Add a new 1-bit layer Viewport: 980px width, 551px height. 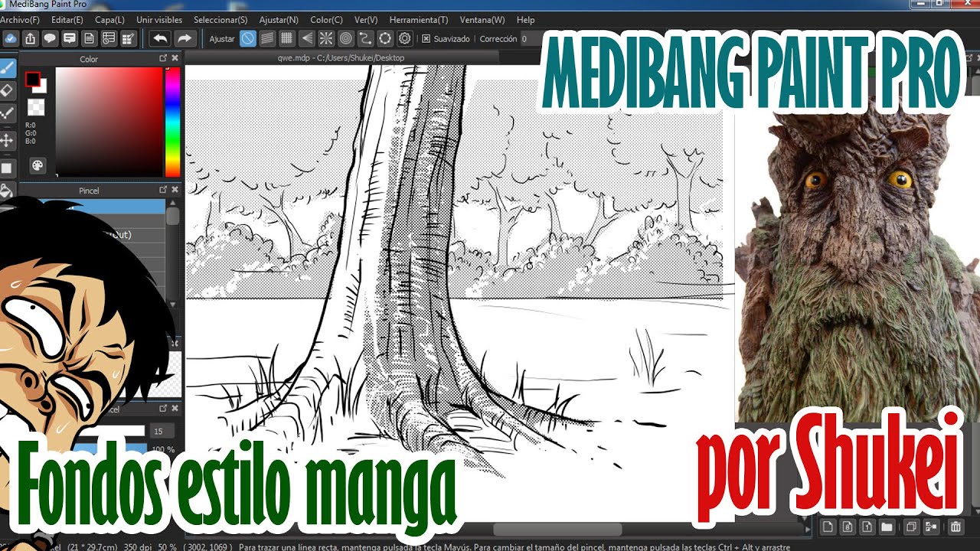tap(867, 527)
